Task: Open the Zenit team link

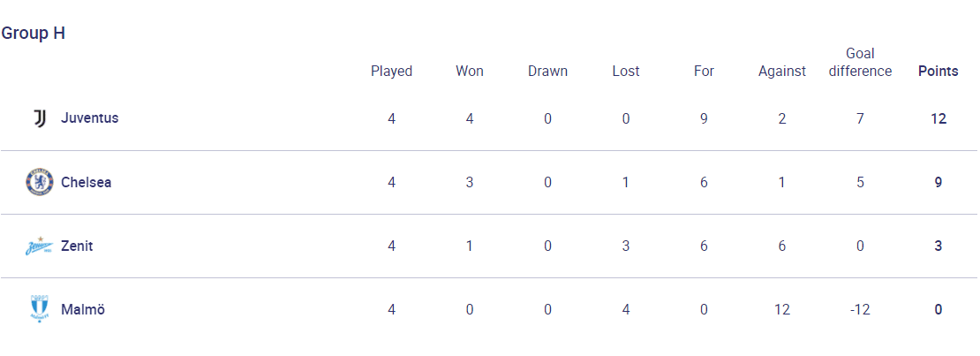Action: pyautogui.click(x=77, y=246)
